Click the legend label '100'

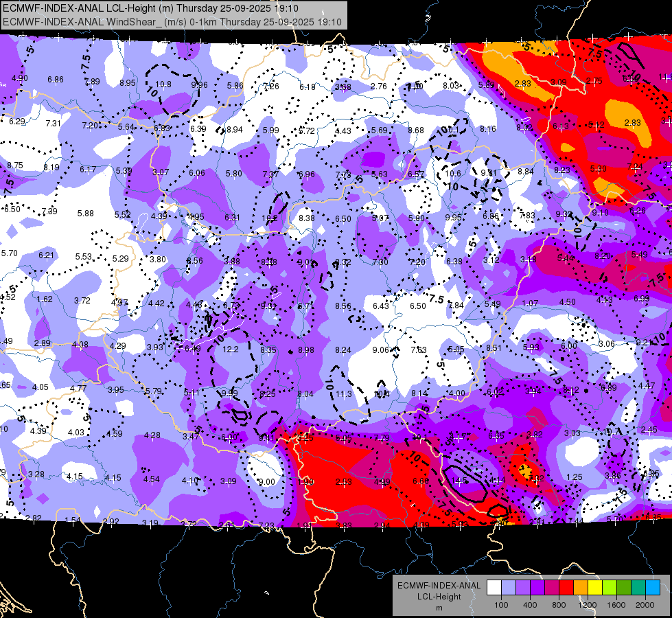501,605
